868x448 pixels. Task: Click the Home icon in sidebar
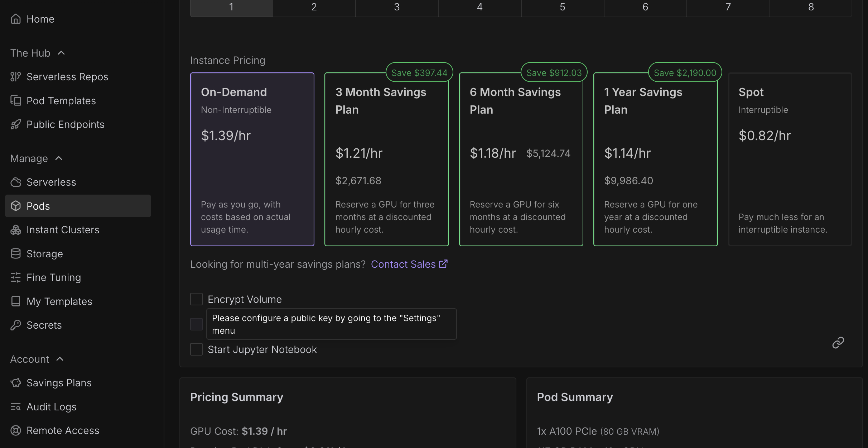click(x=15, y=19)
